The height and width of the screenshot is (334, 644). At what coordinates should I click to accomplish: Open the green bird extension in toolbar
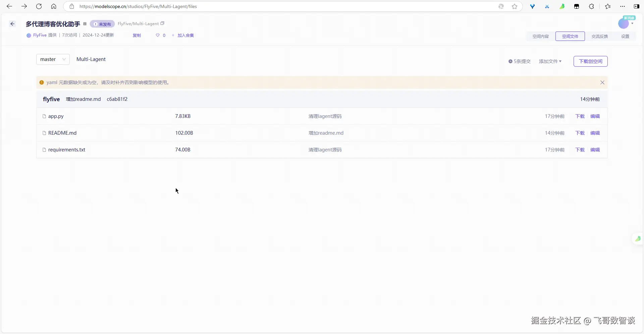(x=562, y=6)
